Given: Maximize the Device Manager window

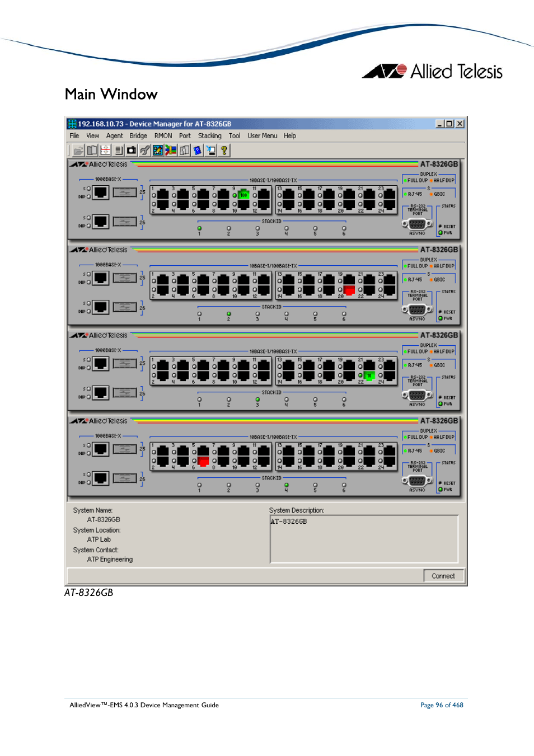Looking at the screenshot, I should 449,124.
